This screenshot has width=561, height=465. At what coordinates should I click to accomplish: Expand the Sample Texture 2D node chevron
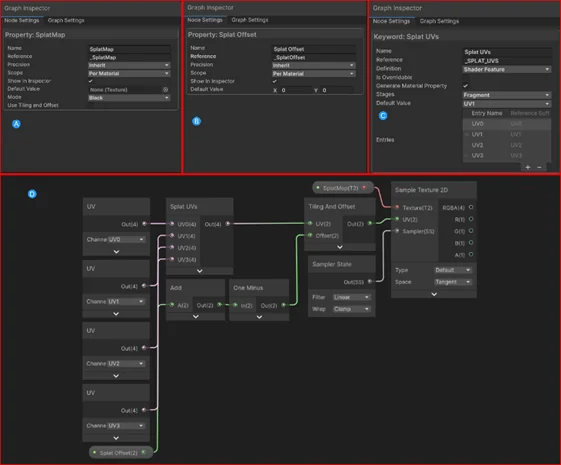pyautogui.click(x=434, y=294)
